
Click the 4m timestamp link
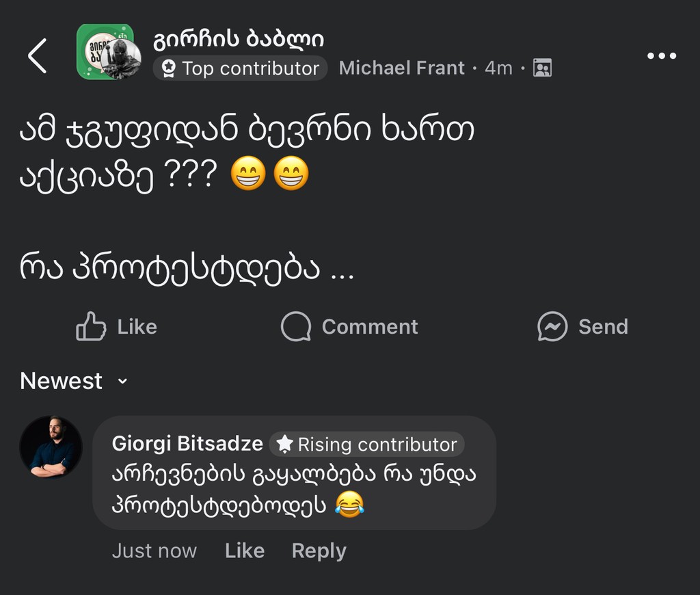(x=498, y=68)
